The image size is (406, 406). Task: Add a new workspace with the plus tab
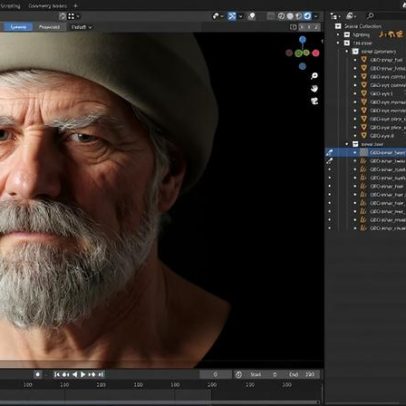point(76,6)
